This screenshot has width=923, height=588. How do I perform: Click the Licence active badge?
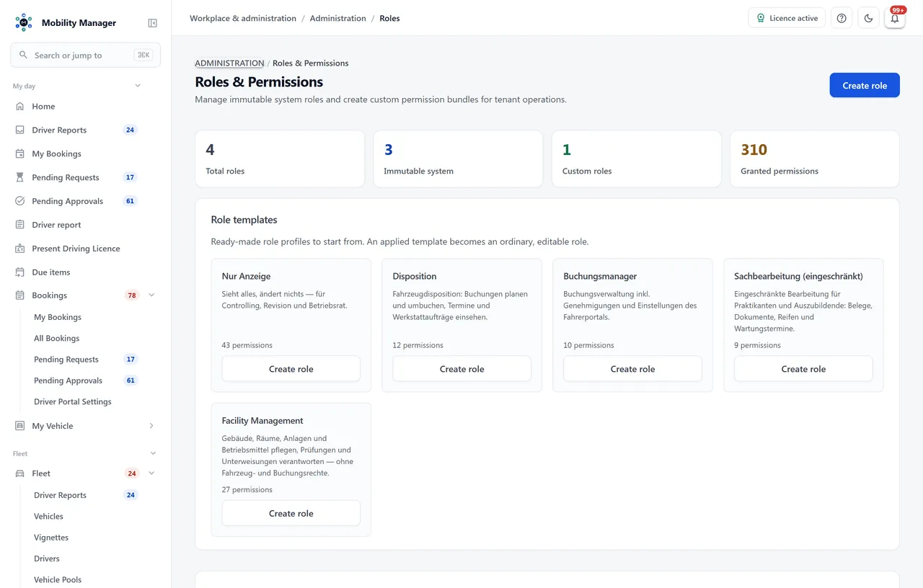tap(787, 18)
